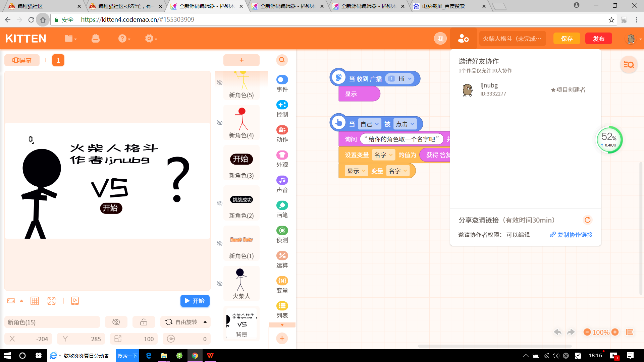Open the 声音 (Sound) block category
This screenshot has width=644, height=362.
(x=282, y=184)
